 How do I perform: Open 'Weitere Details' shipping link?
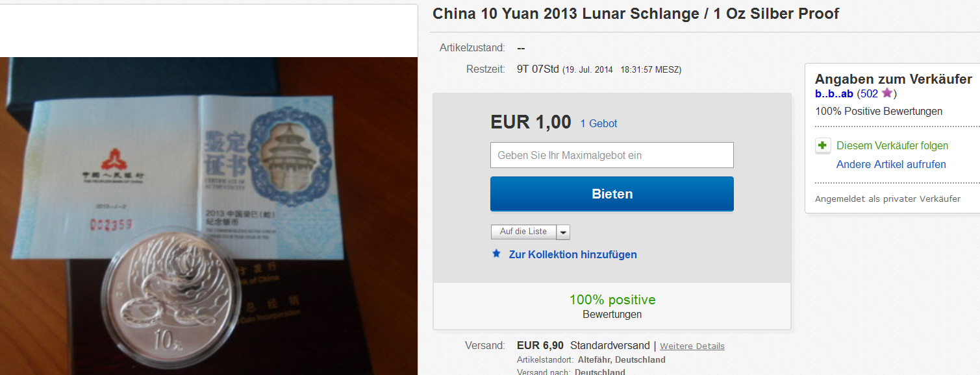point(692,346)
